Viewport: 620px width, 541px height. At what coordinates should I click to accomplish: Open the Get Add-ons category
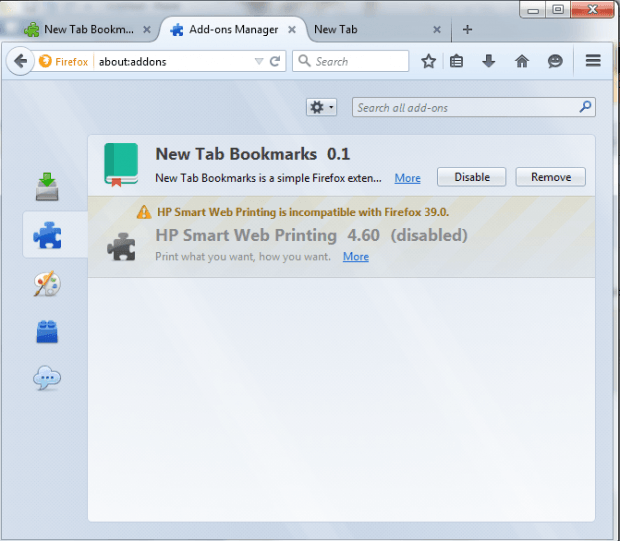coord(47,187)
